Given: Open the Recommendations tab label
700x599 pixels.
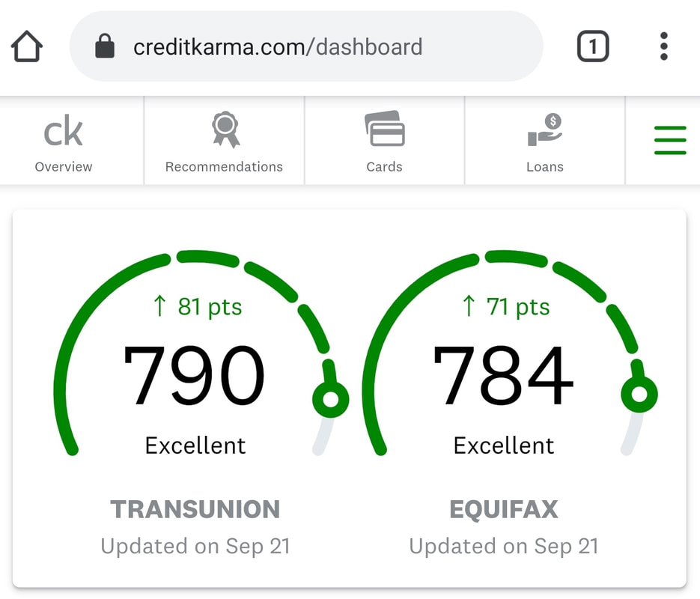Looking at the screenshot, I should pos(224,167).
